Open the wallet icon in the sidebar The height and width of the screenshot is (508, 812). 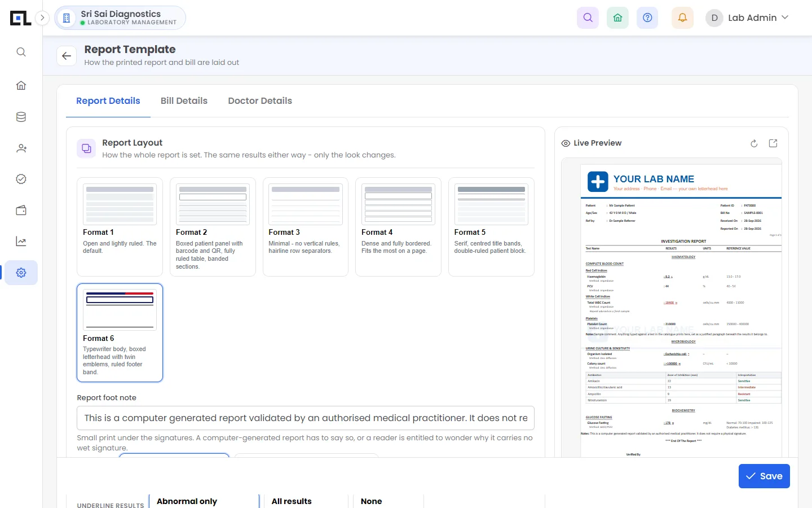[x=21, y=211]
